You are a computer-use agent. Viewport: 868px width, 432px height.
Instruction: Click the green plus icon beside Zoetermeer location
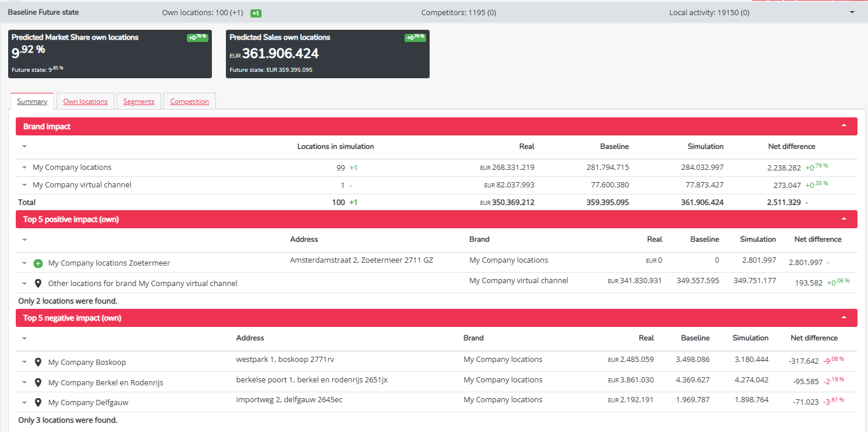[39, 263]
